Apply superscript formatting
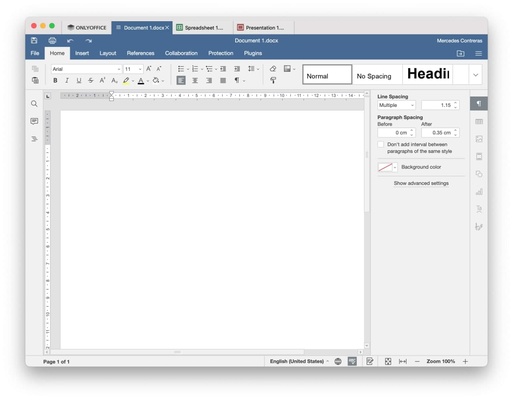The width and height of the screenshot is (513, 400). 102,80
